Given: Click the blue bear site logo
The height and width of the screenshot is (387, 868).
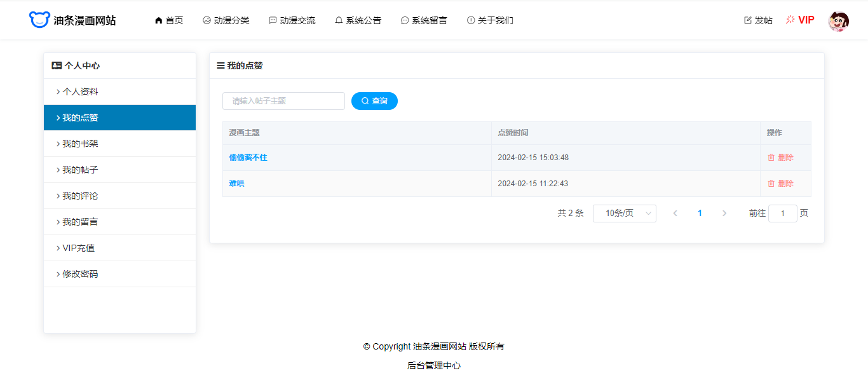Looking at the screenshot, I should [x=39, y=20].
